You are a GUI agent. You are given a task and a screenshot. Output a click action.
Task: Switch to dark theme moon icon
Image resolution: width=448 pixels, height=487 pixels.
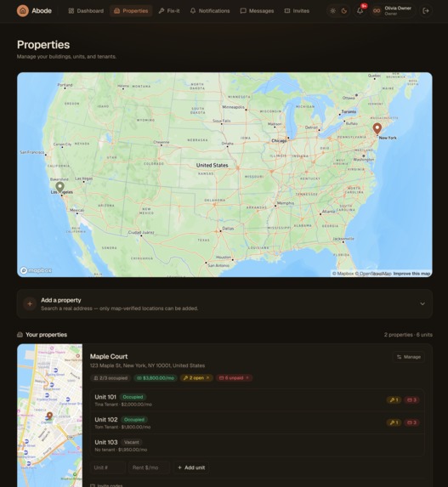click(x=344, y=11)
